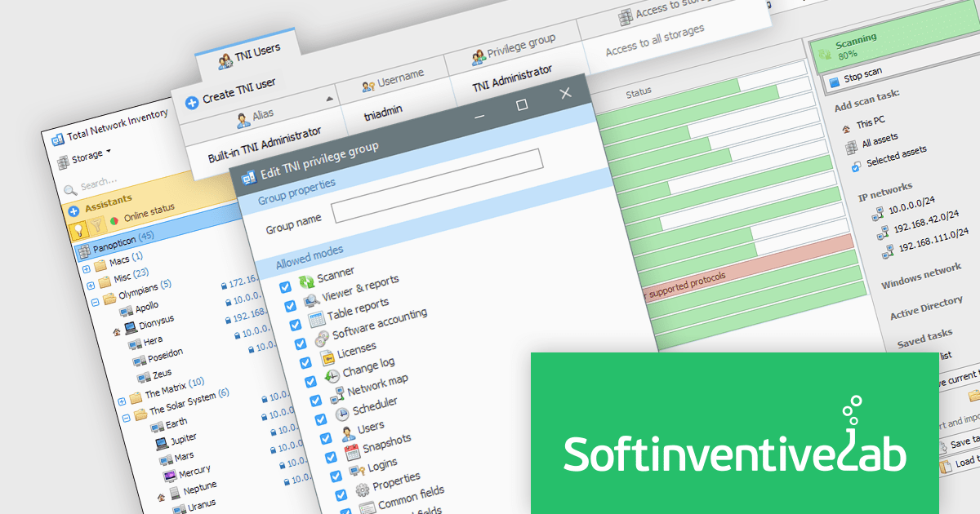Open the Storage dropdown menu
Viewport: 980px width, 514px height.
click(x=86, y=155)
